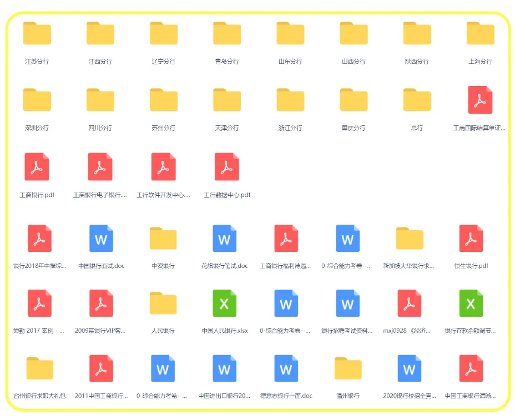Open the 重庆分行 folder icon

pos(354,100)
